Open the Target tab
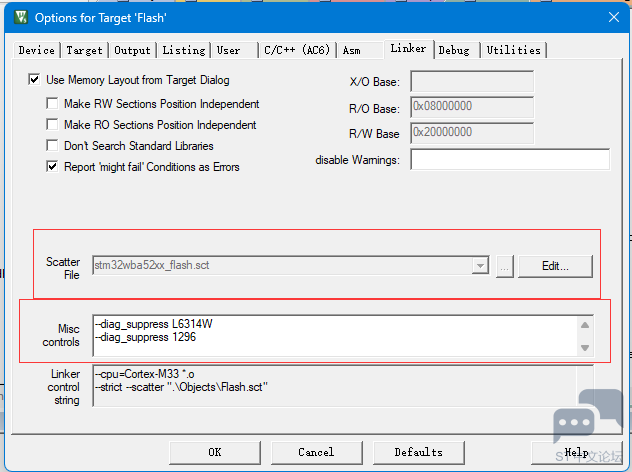 pyautogui.click(x=84, y=50)
